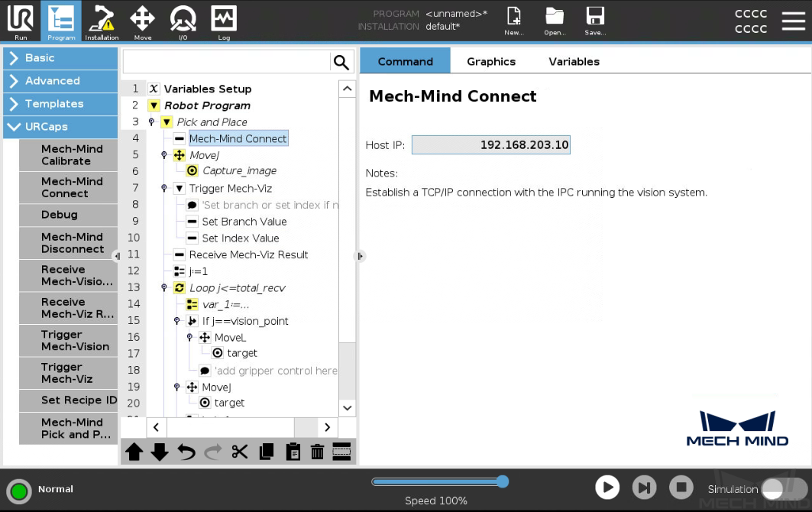
Task: Stop the robot program
Action: coord(681,488)
